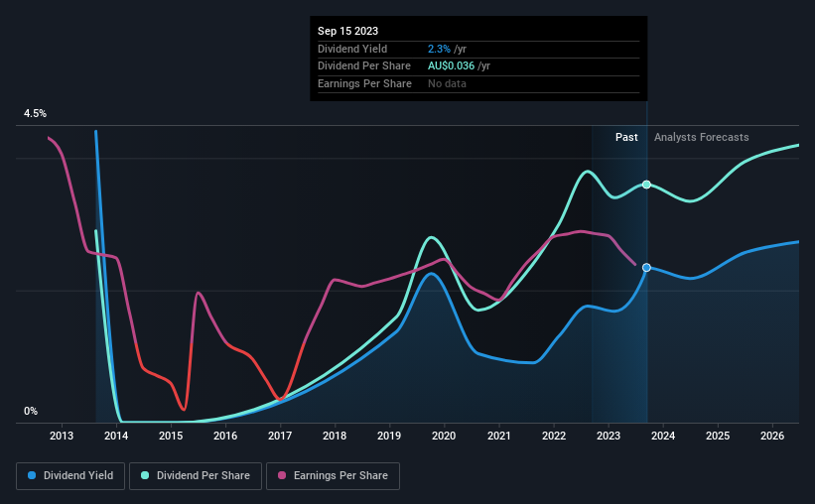Select the 2017 x-axis label

click(280, 436)
